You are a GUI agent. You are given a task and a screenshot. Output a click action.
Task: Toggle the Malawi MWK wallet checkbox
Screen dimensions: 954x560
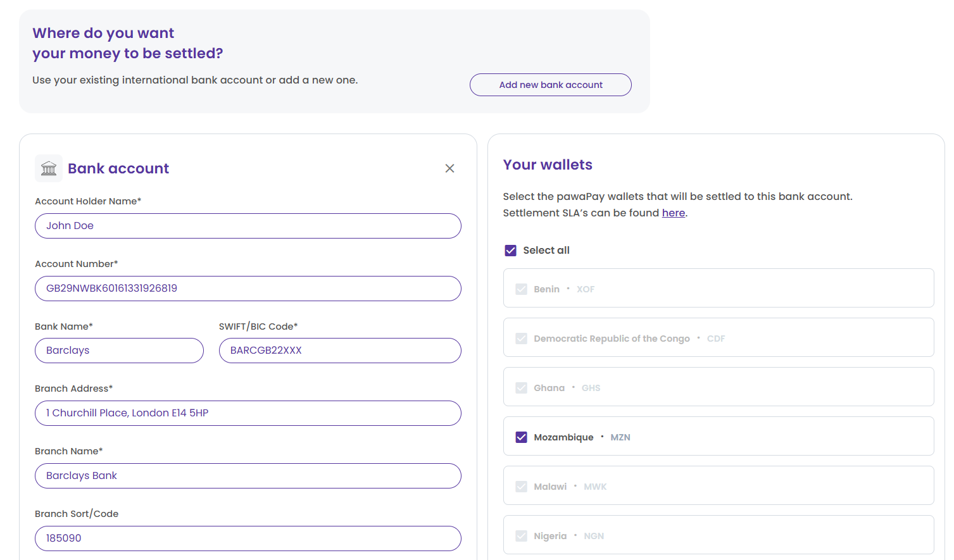[x=522, y=487]
